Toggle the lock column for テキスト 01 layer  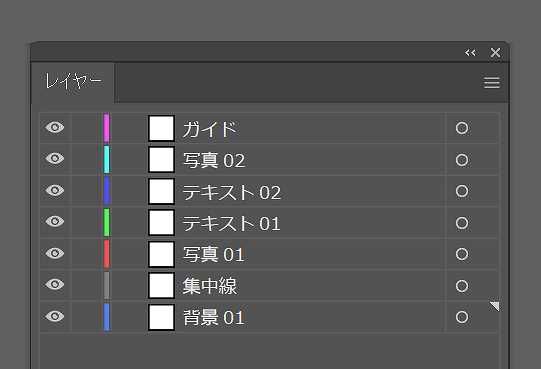click(x=85, y=222)
